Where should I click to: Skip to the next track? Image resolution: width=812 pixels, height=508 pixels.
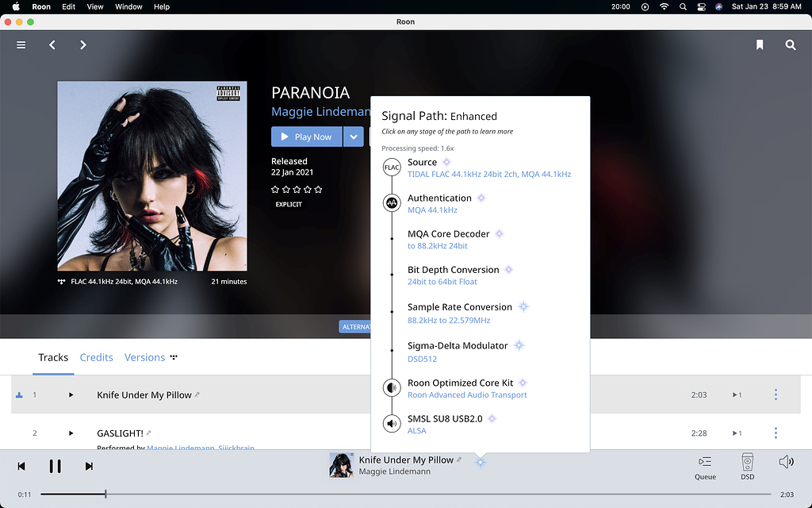coord(89,467)
